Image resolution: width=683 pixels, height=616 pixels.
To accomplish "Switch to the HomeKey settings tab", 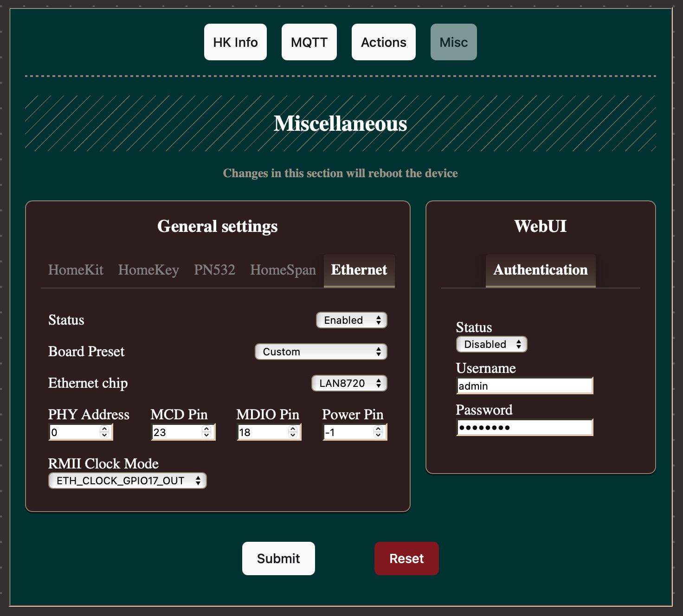I will point(148,270).
